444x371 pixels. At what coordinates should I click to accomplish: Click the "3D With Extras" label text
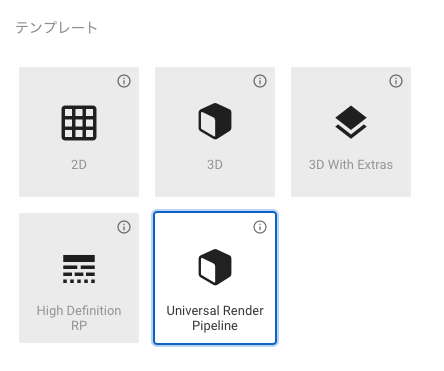click(351, 165)
